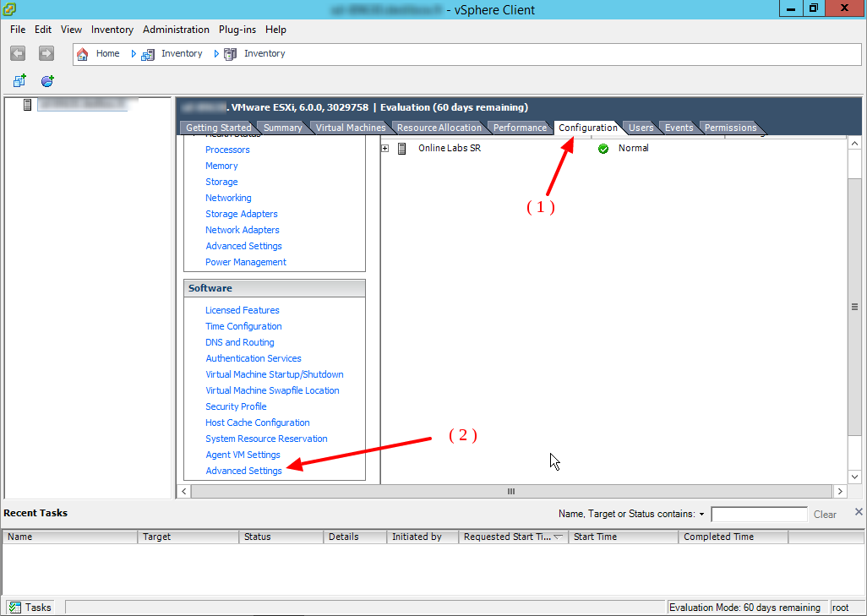Click the Clear button in Recent Tasks
867x616 pixels.
click(825, 515)
